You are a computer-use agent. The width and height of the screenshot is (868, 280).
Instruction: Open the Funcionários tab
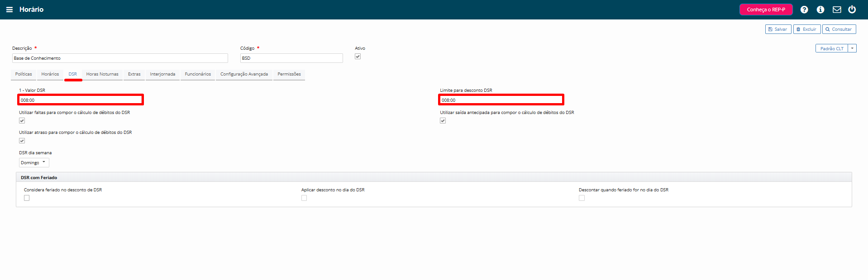198,74
